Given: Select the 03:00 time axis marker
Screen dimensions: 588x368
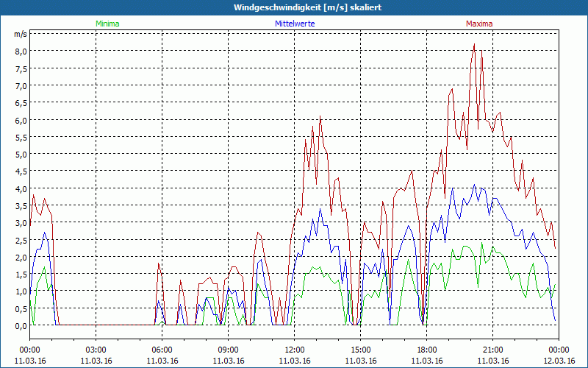Looking at the screenshot, I should (x=96, y=350).
